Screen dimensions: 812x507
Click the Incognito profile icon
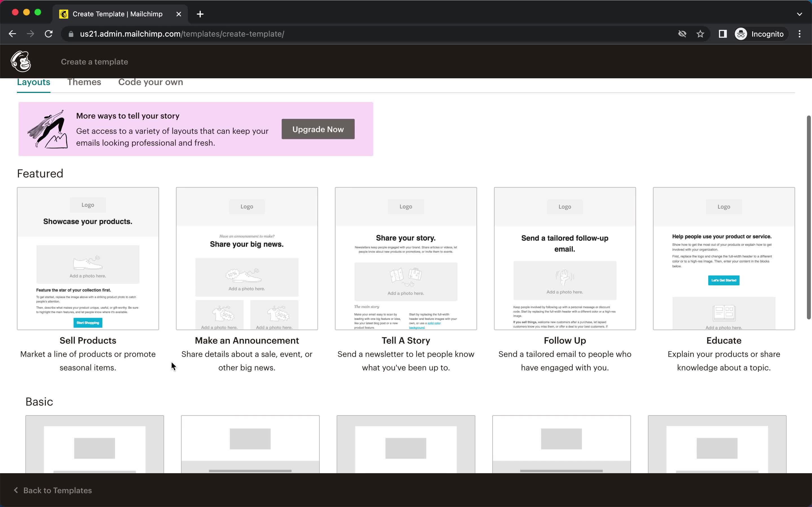[741, 34]
